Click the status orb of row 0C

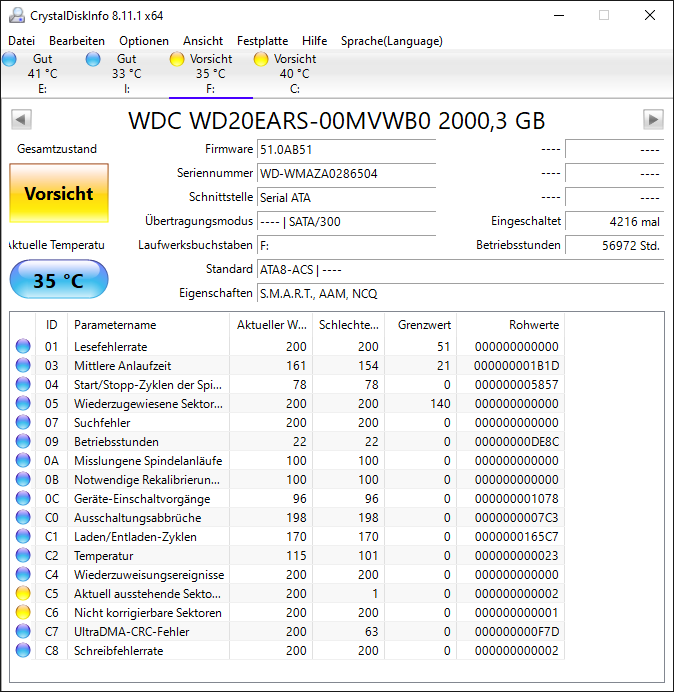(23, 499)
